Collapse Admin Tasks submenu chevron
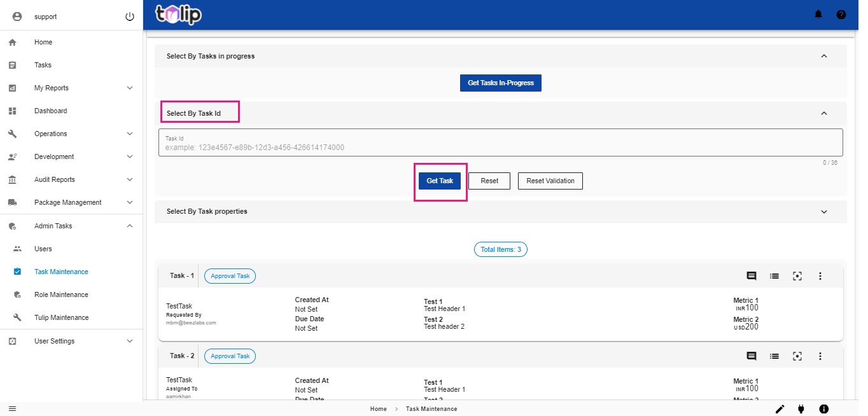 click(x=130, y=226)
